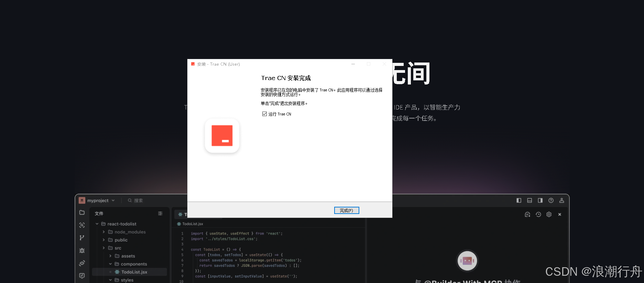Expand the assets folder chevron
Image resolution: width=644 pixels, height=283 pixels.
110,256
